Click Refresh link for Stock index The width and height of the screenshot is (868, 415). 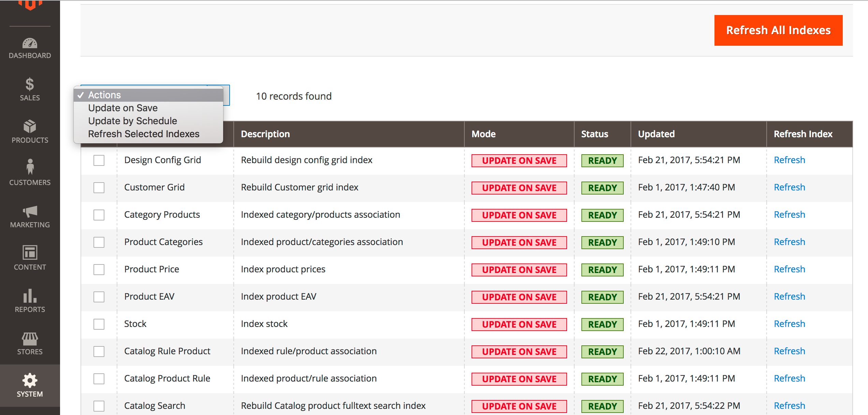[x=789, y=324]
